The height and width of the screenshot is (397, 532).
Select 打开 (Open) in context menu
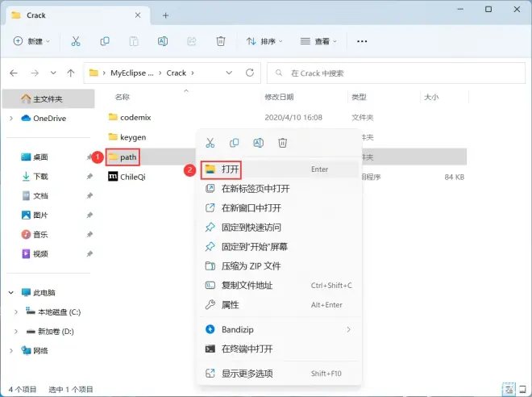[279, 169]
